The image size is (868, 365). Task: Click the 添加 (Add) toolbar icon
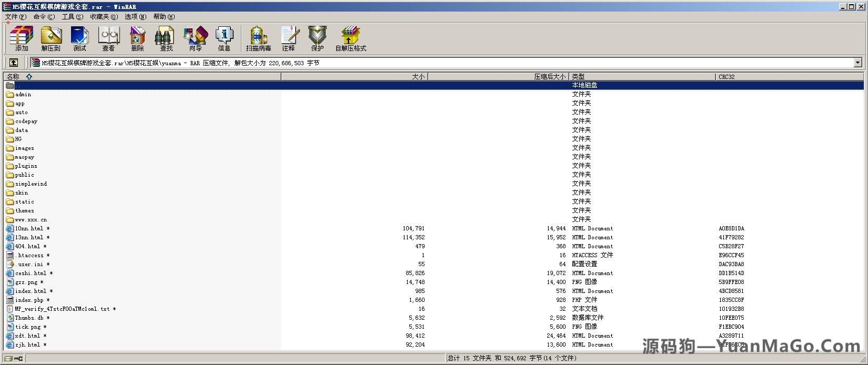point(22,38)
